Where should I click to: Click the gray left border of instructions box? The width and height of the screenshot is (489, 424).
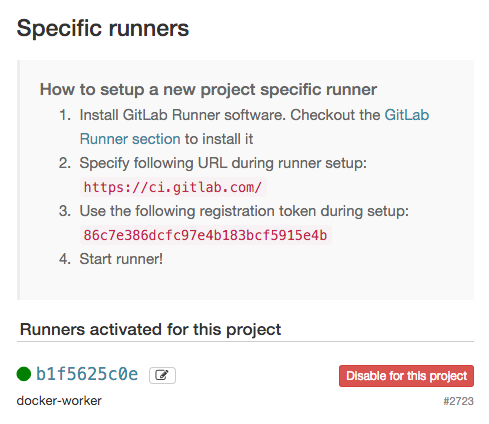coord(18,180)
